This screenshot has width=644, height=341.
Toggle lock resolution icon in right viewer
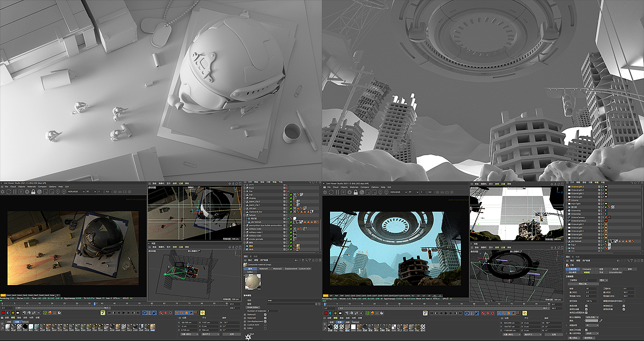pos(355,192)
